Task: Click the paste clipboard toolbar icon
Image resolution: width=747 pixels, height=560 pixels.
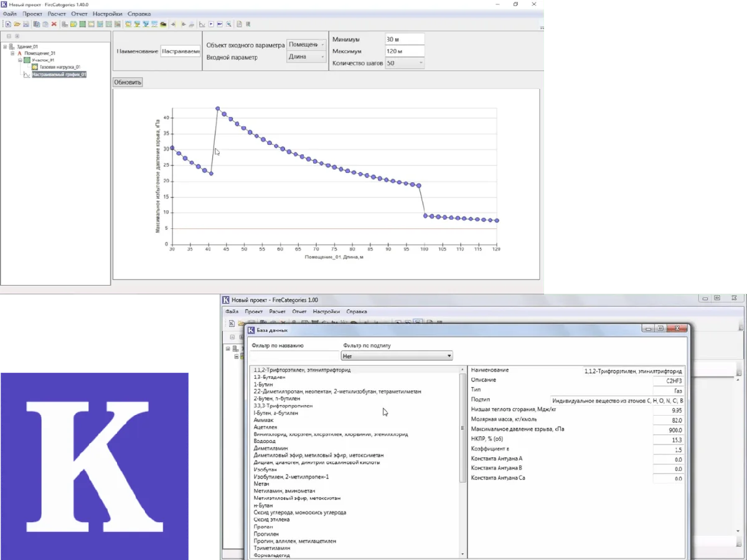Action: tap(45, 24)
